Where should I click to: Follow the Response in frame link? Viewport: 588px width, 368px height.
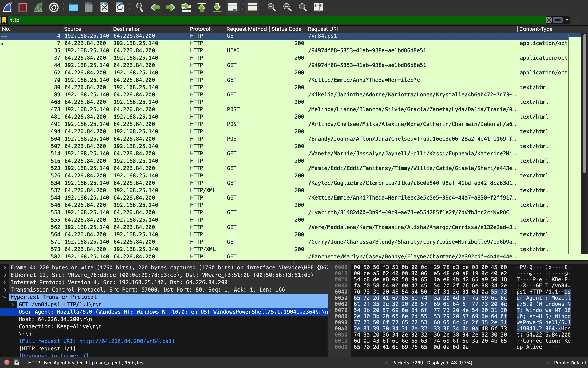point(54,355)
